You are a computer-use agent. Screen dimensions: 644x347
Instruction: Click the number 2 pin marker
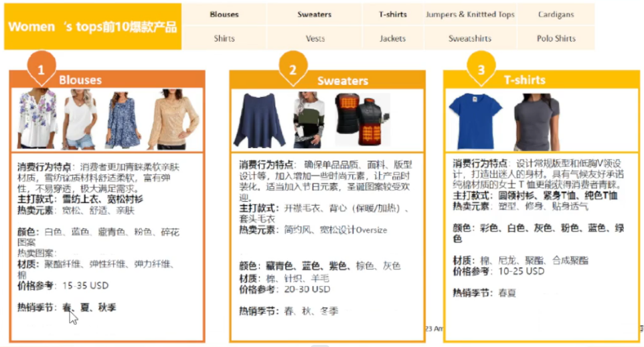tap(293, 70)
